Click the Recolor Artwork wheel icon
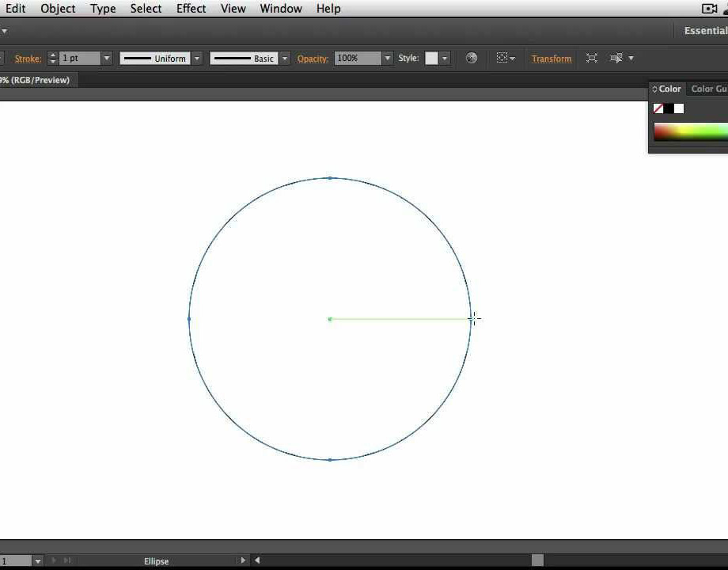 (x=472, y=58)
